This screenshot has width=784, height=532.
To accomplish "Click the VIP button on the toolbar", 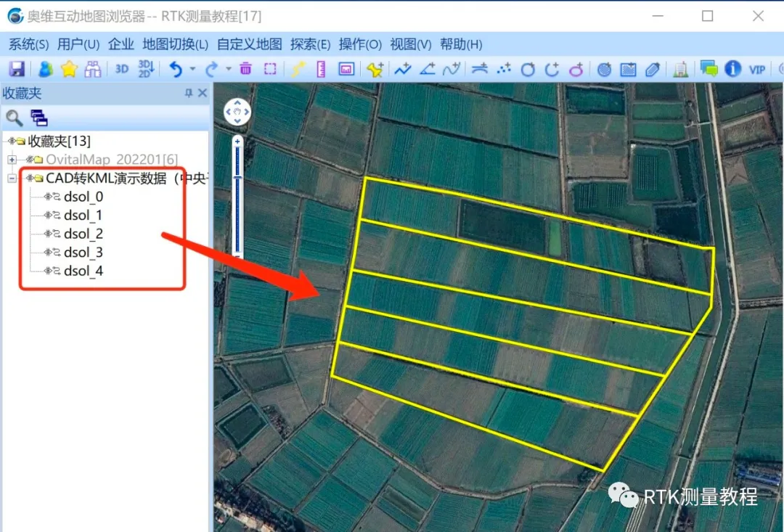I will pos(756,69).
